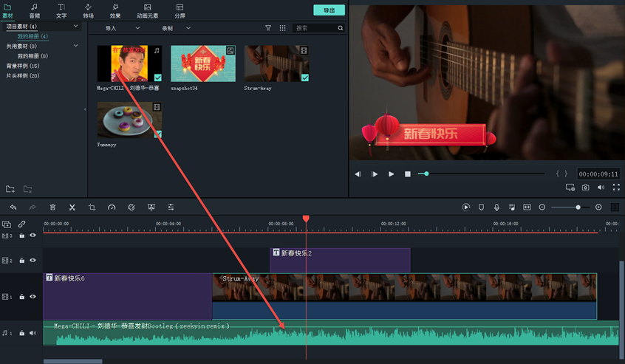Viewport: 625px width, 364px height.
Task: Click the 导出 export button
Action: coord(329,10)
